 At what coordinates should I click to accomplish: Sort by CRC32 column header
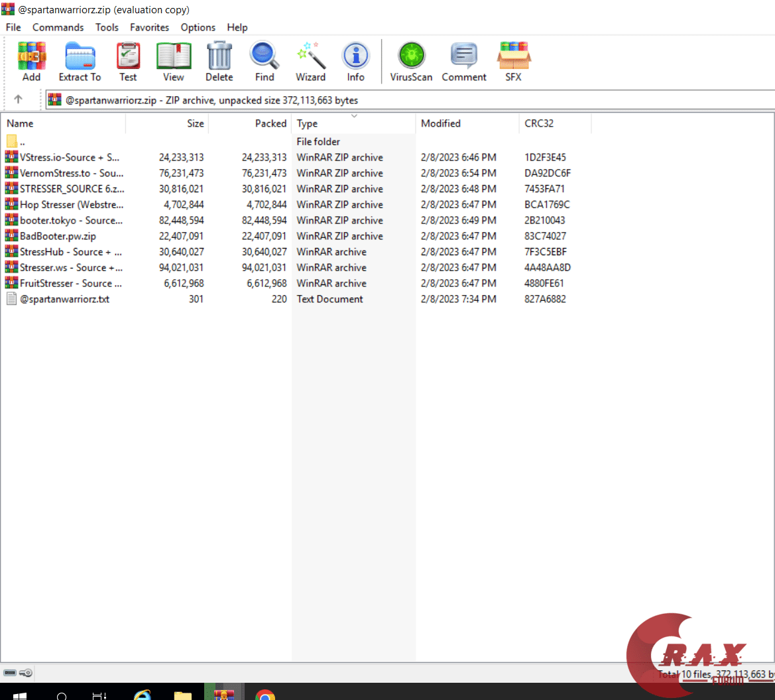tap(555, 123)
